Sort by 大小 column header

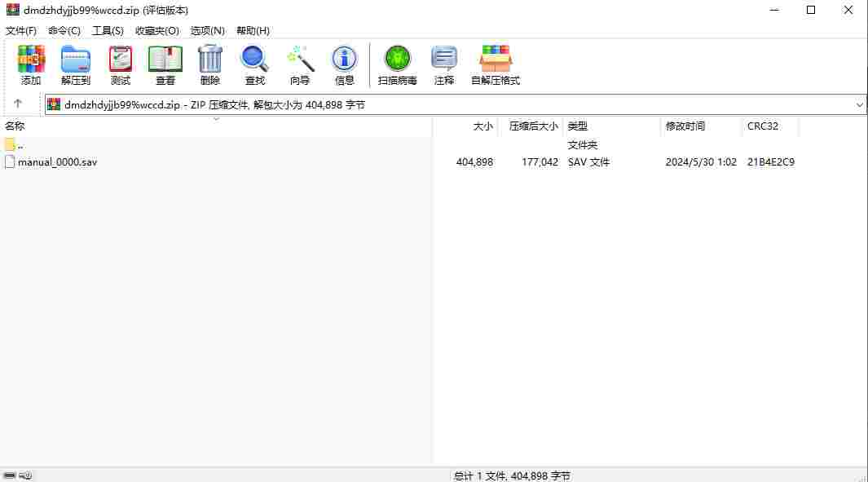(x=482, y=126)
